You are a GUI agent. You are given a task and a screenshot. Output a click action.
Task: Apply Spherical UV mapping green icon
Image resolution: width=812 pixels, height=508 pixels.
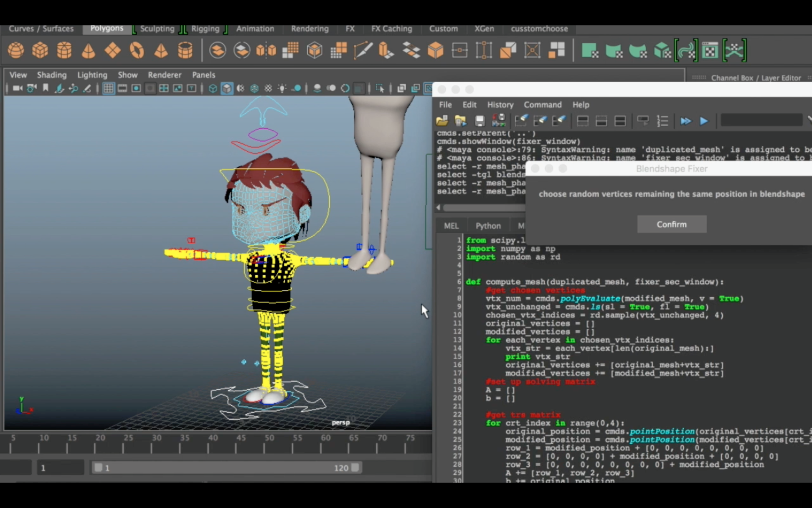click(x=638, y=51)
